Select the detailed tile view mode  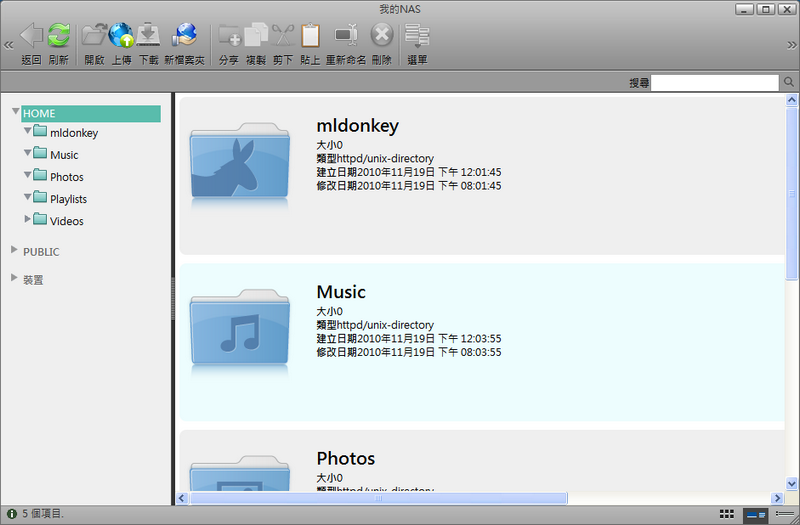tap(756, 514)
